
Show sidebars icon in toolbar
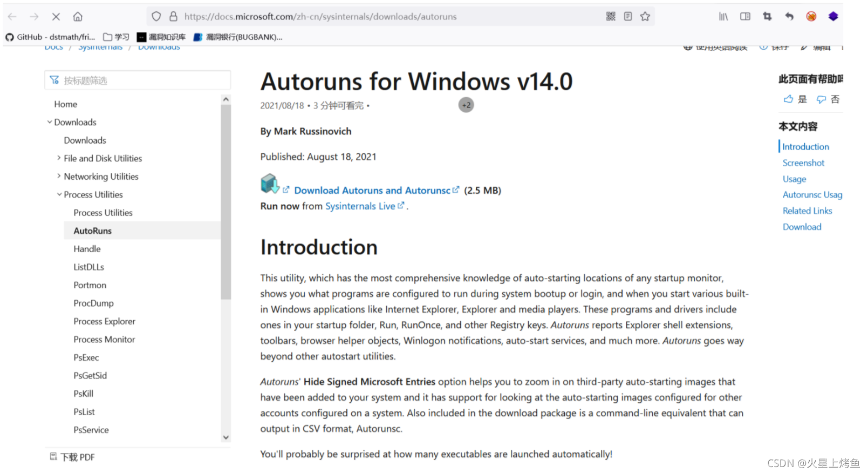[745, 17]
